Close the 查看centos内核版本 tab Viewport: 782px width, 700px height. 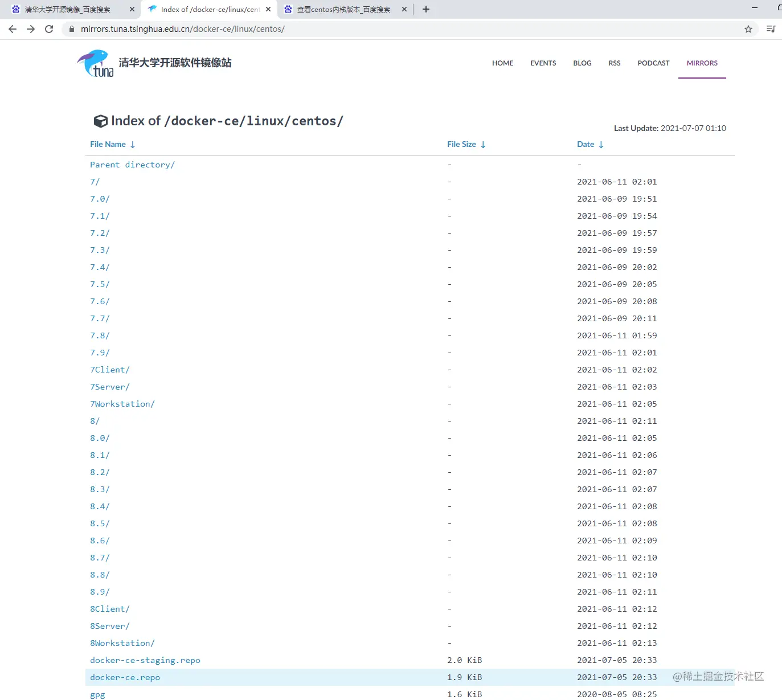[404, 9]
